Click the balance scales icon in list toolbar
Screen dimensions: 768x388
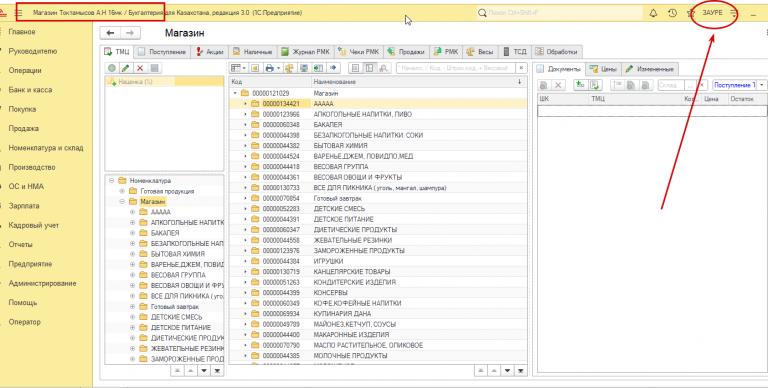pos(289,68)
